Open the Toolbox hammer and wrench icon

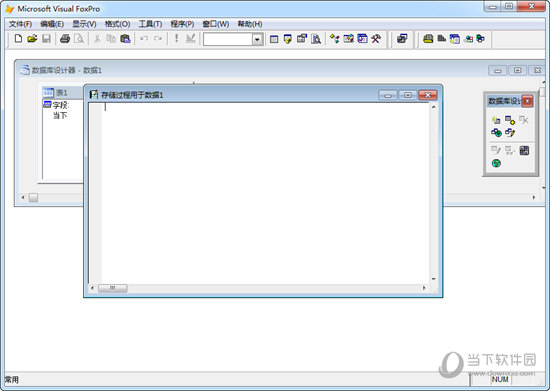pyautogui.click(x=376, y=39)
